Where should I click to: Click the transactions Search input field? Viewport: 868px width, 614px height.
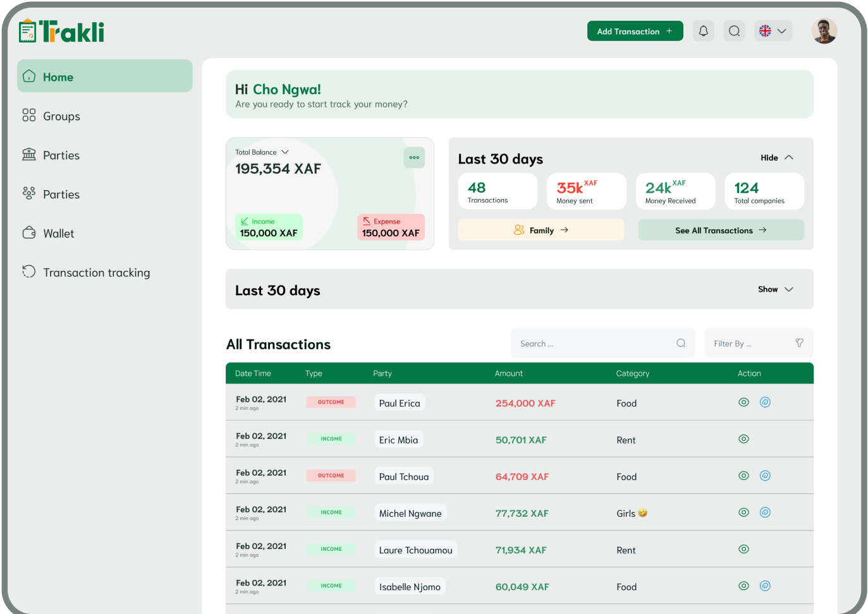pyautogui.click(x=594, y=344)
